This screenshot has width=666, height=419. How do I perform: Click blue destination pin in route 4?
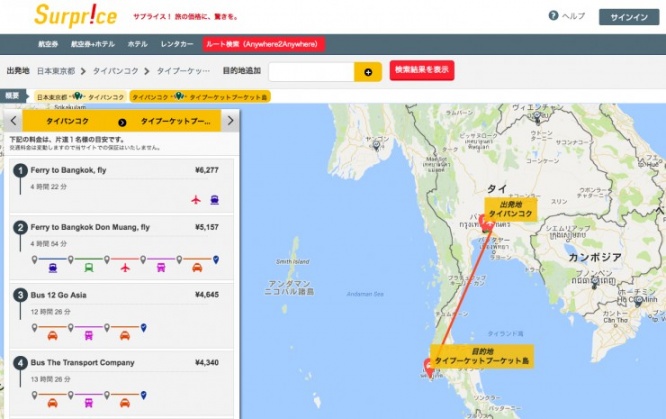click(144, 395)
